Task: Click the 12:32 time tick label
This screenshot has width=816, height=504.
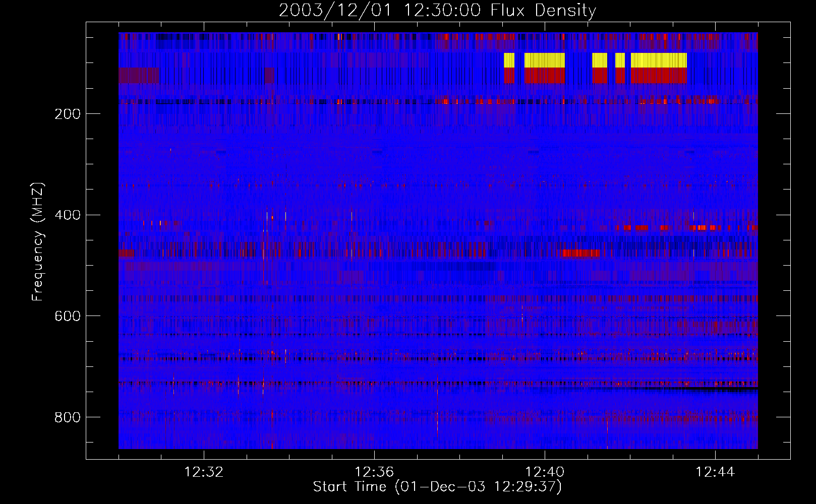Action: (x=204, y=472)
